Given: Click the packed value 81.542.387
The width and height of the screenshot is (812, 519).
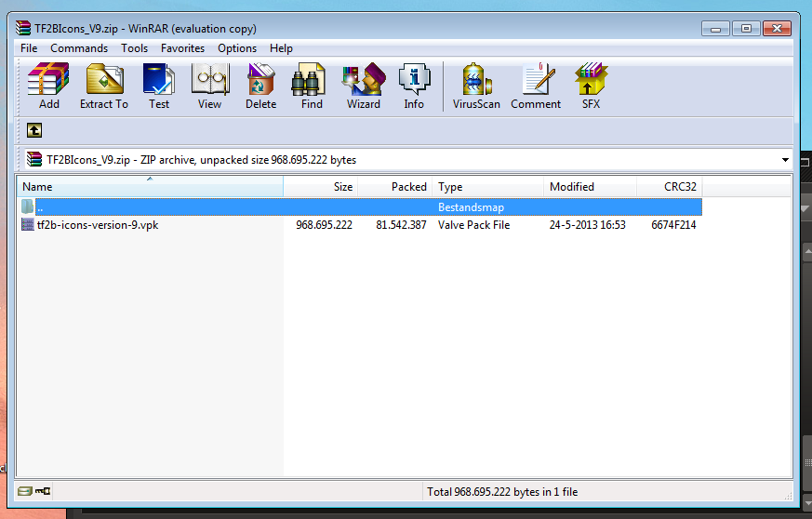Looking at the screenshot, I should coord(401,225).
